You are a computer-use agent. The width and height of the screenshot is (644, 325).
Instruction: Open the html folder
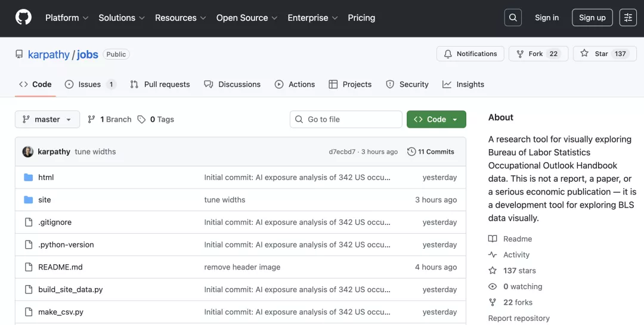point(46,177)
